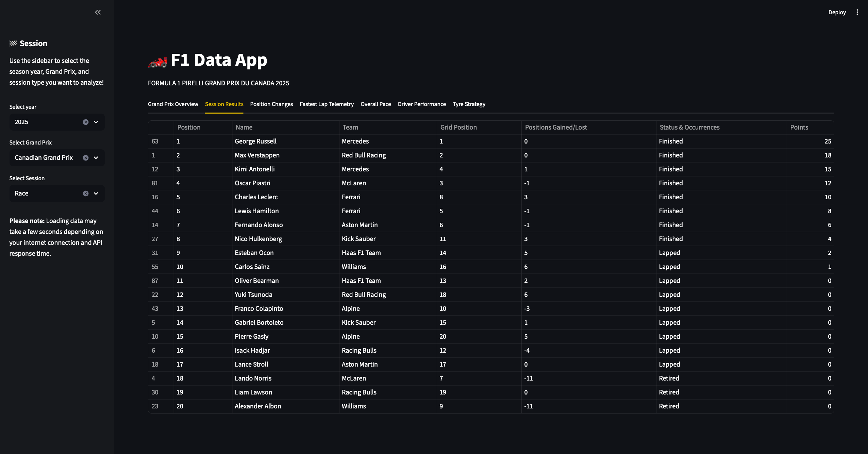
Task: Switch to the Overall Pace tab
Action: [x=375, y=104]
